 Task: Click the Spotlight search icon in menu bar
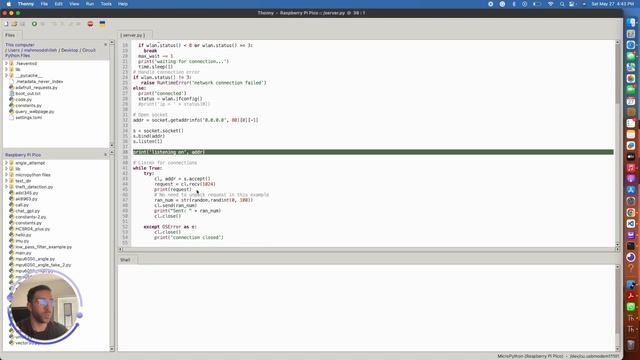coord(562,4)
